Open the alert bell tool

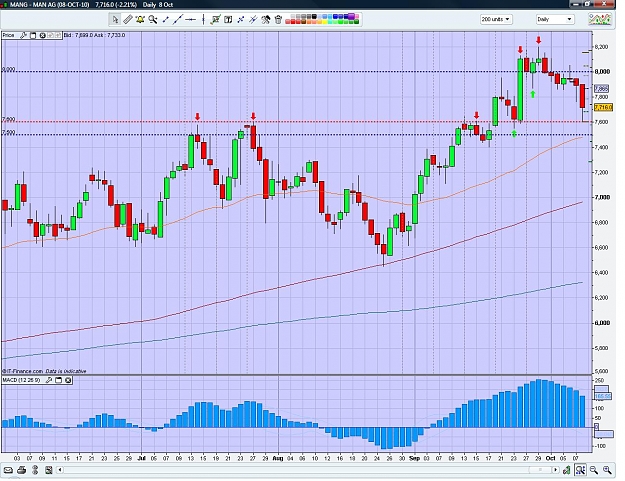(140, 19)
